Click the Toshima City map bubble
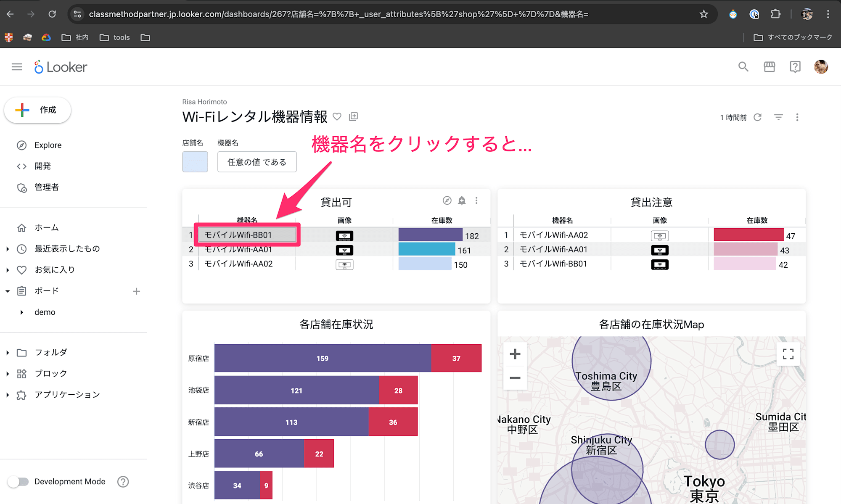The height and width of the screenshot is (504, 841). click(611, 362)
